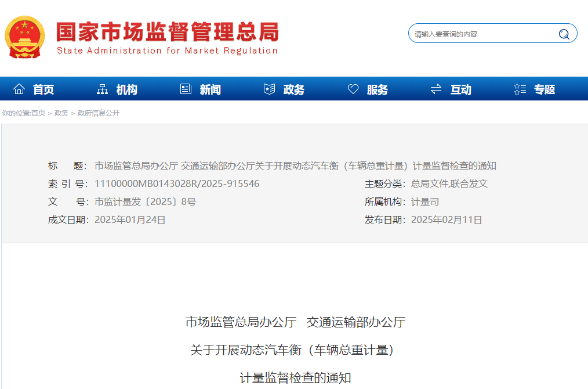Click the 主题分类 field label
Viewport: 588px width, 389px height.
pyautogui.click(x=385, y=183)
